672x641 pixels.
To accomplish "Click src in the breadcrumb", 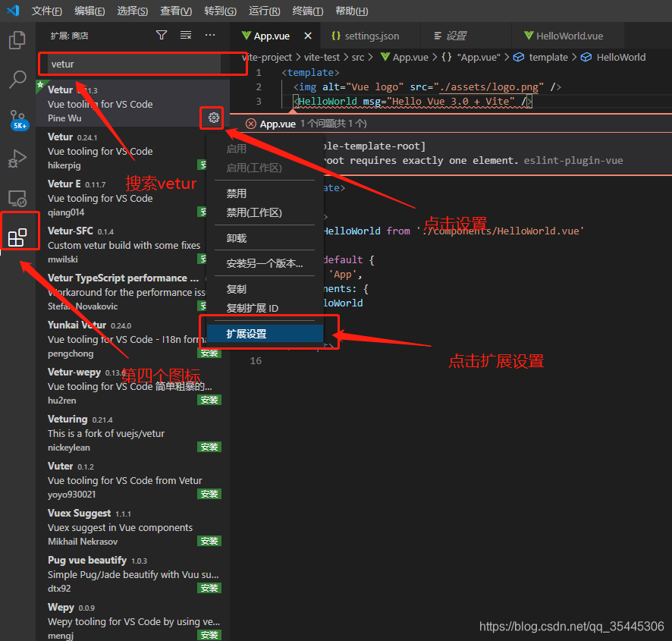I will pyautogui.click(x=358, y=58).
